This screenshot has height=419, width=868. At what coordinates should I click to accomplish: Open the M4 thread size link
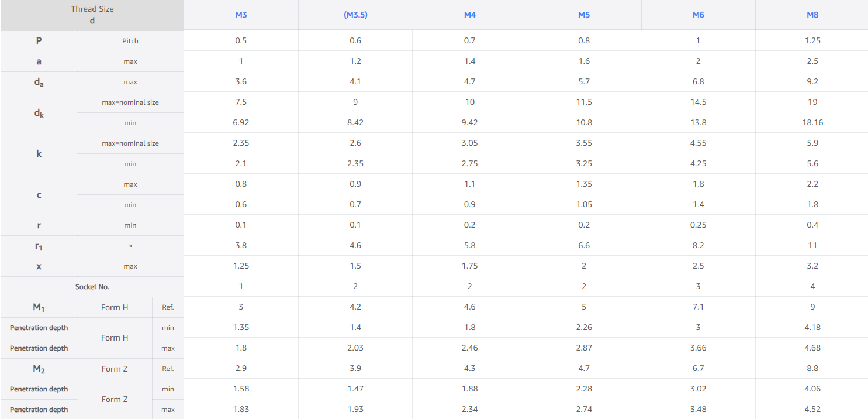pyautogui.click(x=470, y=15)
